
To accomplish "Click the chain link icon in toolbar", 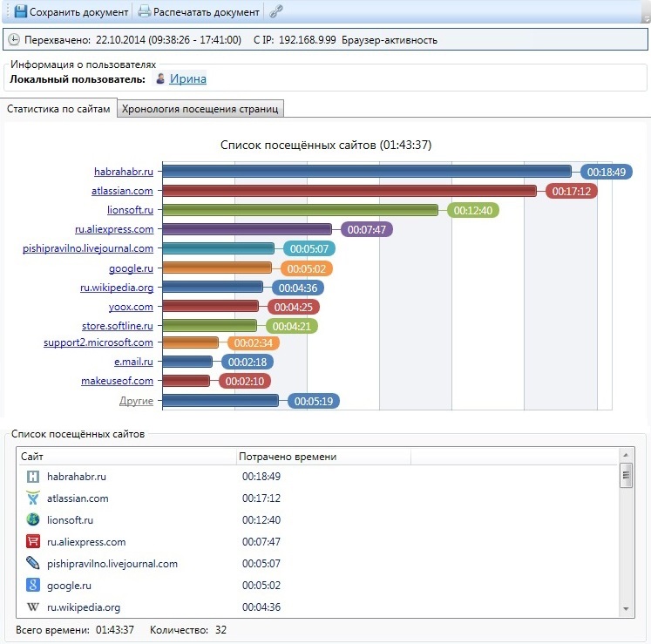I will 275,11.
